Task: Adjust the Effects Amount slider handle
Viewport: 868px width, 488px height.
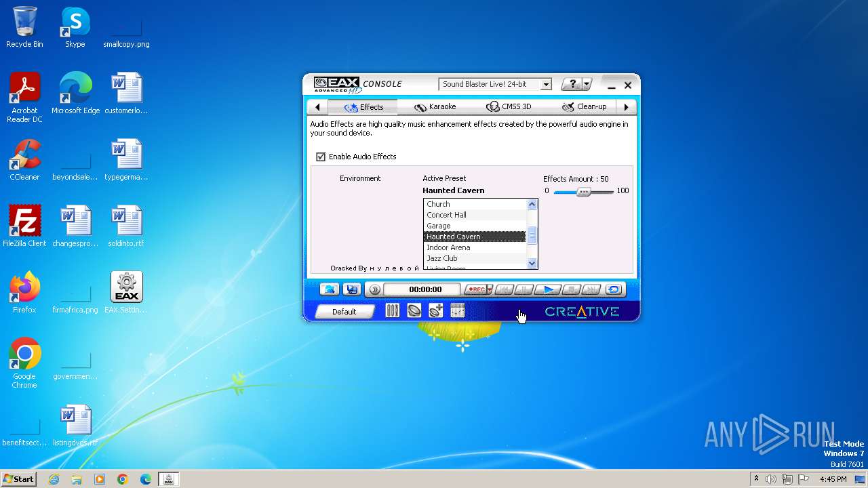Action: (x=583, y=192)
